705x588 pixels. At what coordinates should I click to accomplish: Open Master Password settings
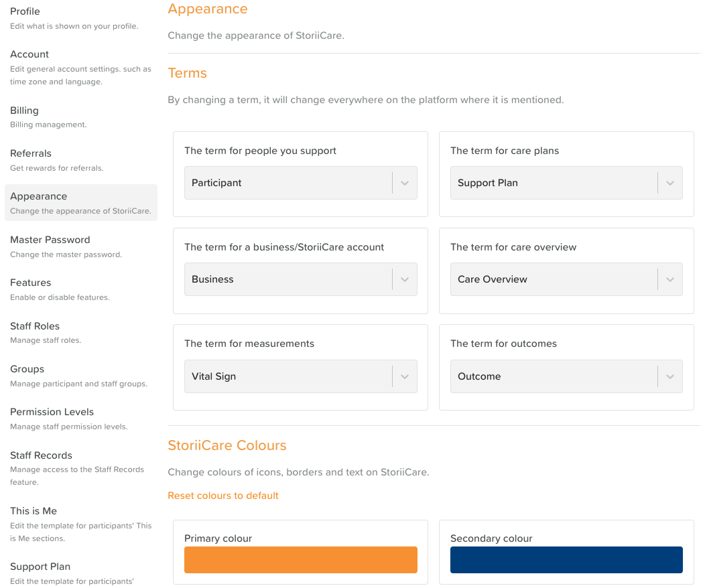coord(81,246)
